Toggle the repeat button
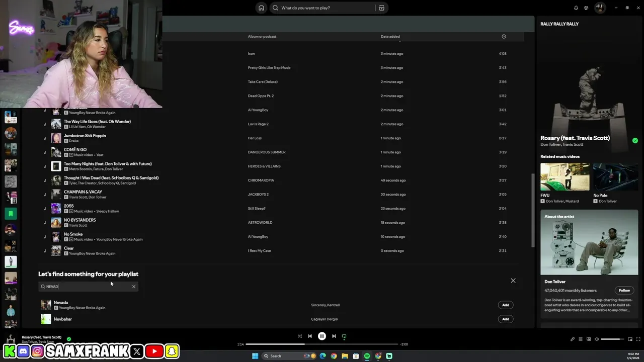Image resolution: width=644 pixels, height=362 pixels. coord(344,336)
